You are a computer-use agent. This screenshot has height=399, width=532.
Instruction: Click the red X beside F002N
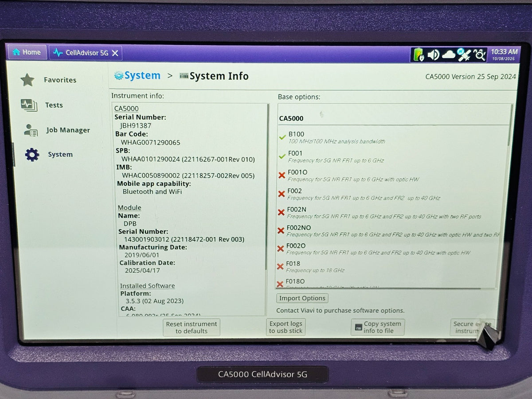[281, 213]
